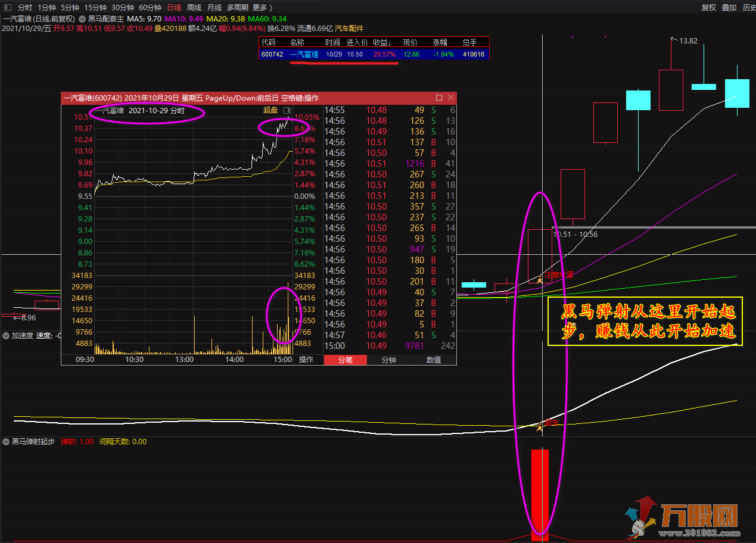This screenshot has width=756, height=543.
Task: Click the 操作 button in popup
Action: (x=306, y=360)
